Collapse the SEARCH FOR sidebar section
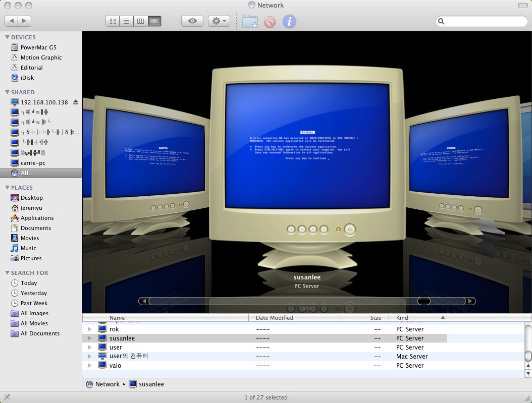Screen dimensions: 532x403 (7, 272)
